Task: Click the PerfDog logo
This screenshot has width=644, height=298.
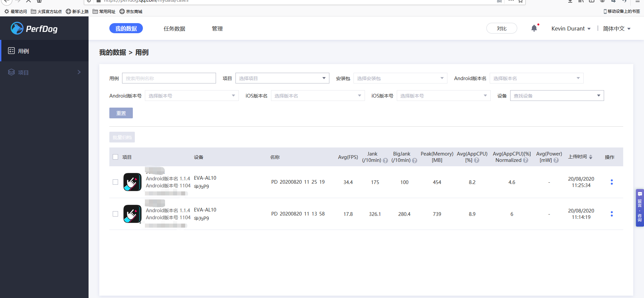Action: 34,28
